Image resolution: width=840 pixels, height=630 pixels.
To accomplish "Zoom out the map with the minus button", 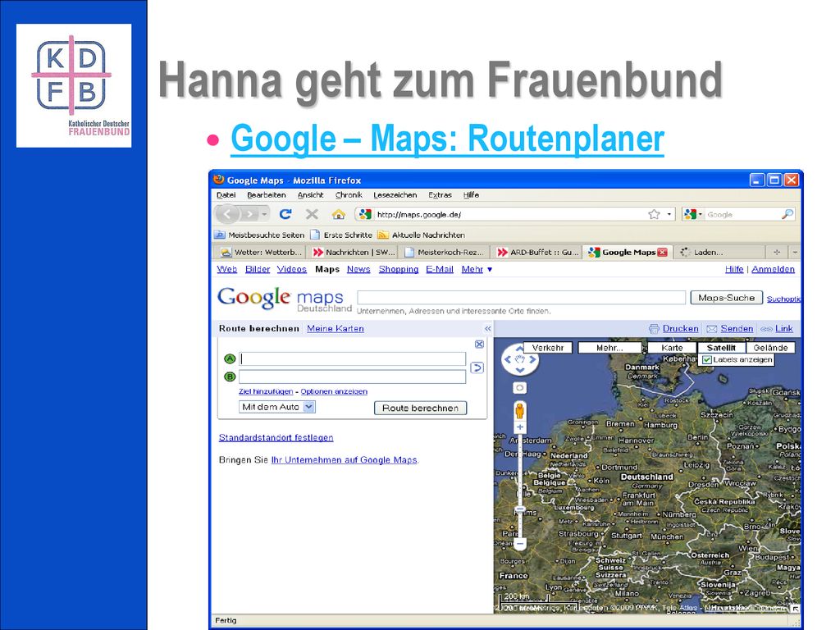I will (519, 544).
